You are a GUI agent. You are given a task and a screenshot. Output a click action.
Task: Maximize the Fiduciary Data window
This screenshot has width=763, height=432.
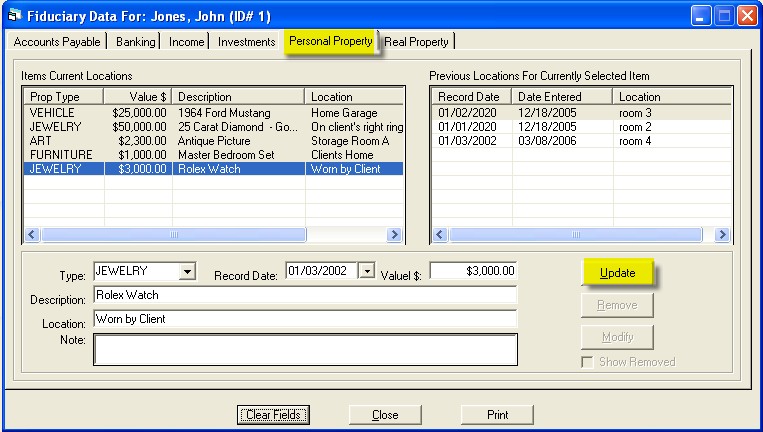tap(724, 16)
